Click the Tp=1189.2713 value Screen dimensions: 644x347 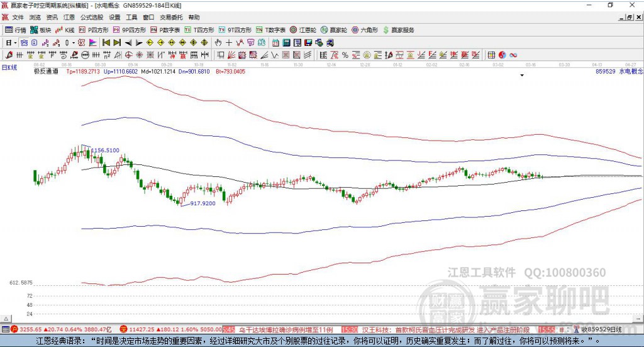[83, 72]
